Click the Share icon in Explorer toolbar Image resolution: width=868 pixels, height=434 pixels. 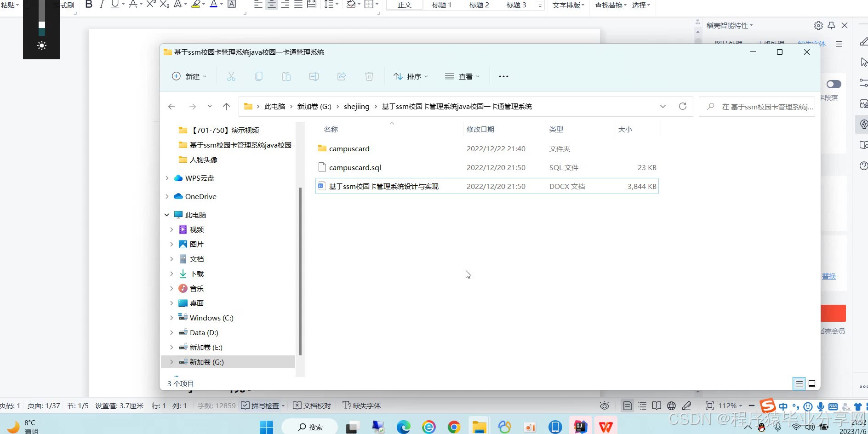click(x=342, y=76)
